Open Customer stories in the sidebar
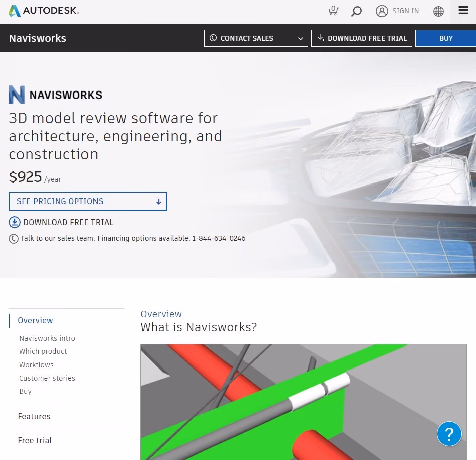 coord(47,378)
